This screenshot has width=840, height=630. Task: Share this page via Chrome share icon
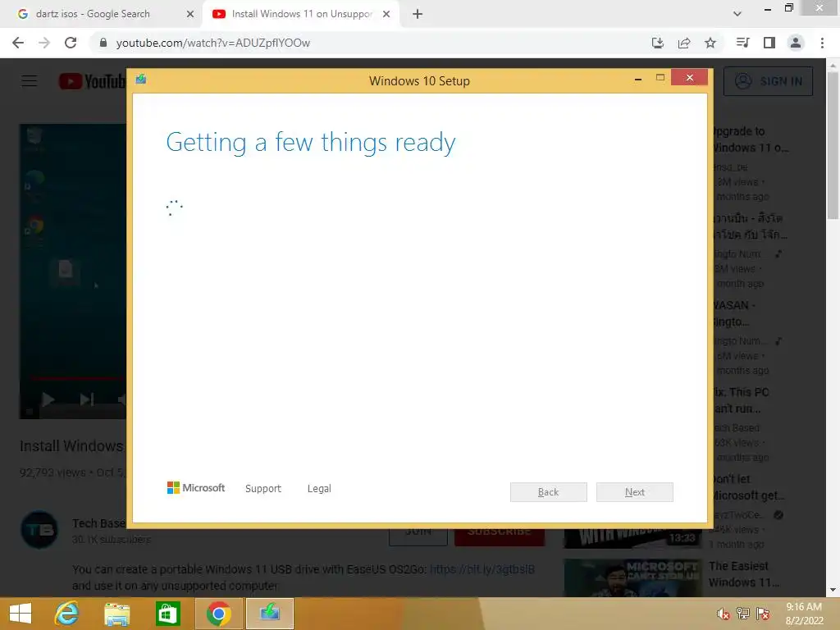[x=684, y=43]
